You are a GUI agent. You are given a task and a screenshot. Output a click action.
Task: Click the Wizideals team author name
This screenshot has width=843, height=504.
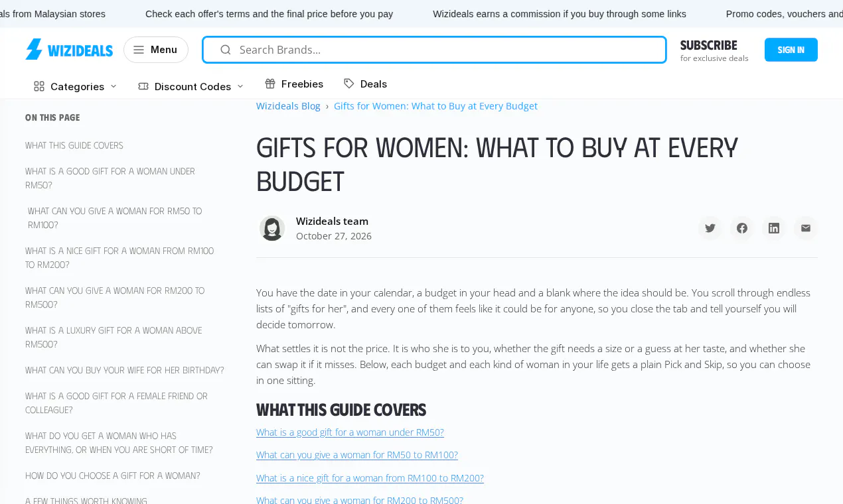pyautogui.click(x=332, y=221)
